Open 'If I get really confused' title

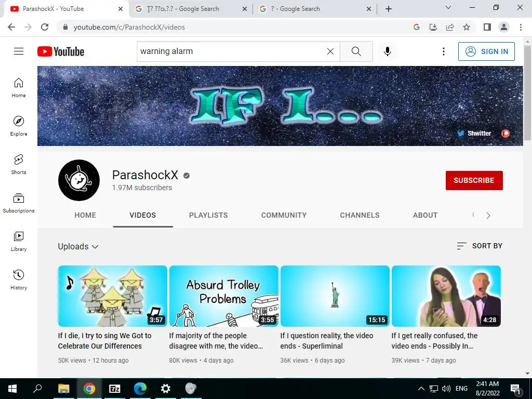[x=434, y=341]
